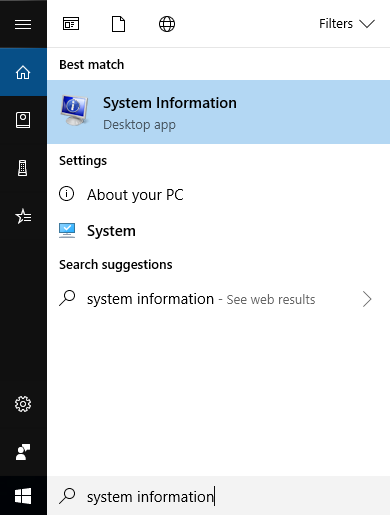Click the Windows Start button

23,496
